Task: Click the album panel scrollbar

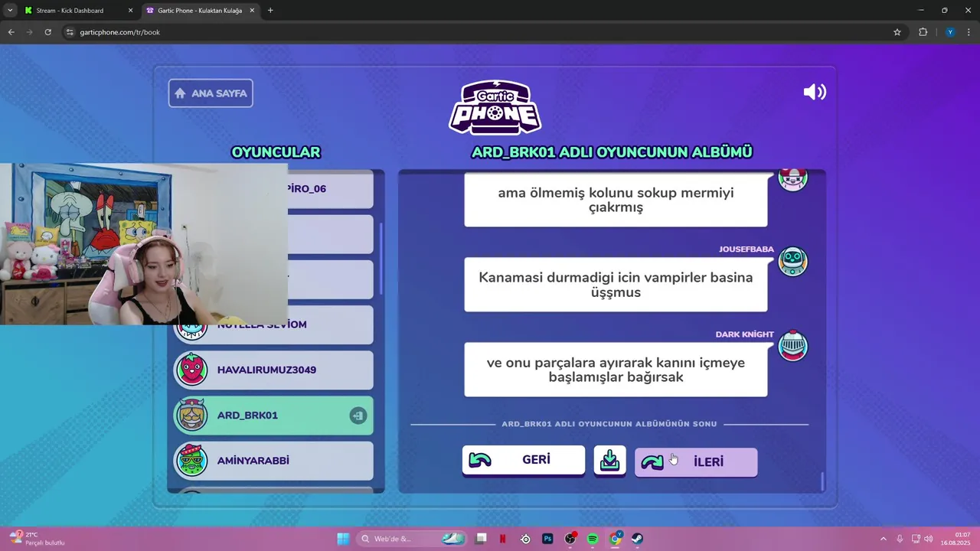Action: point(822,481)
